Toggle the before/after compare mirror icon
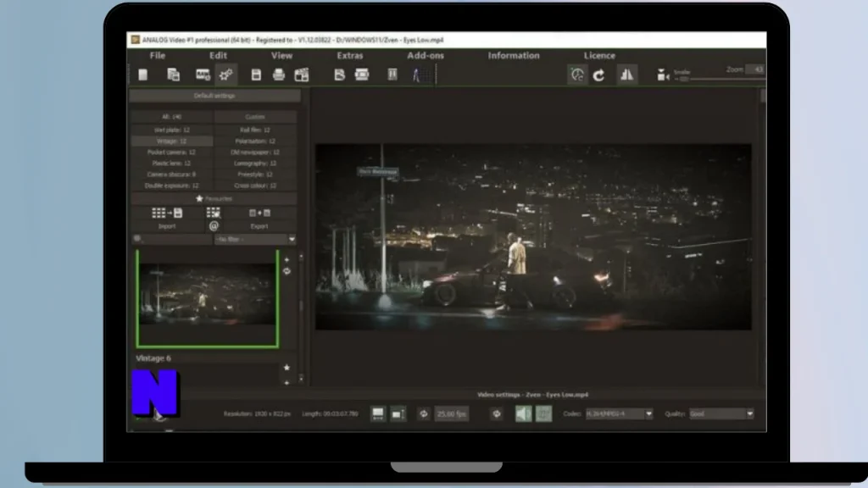Image resolution: width=868 pixels, height=488 pixels. pos(626,75)
